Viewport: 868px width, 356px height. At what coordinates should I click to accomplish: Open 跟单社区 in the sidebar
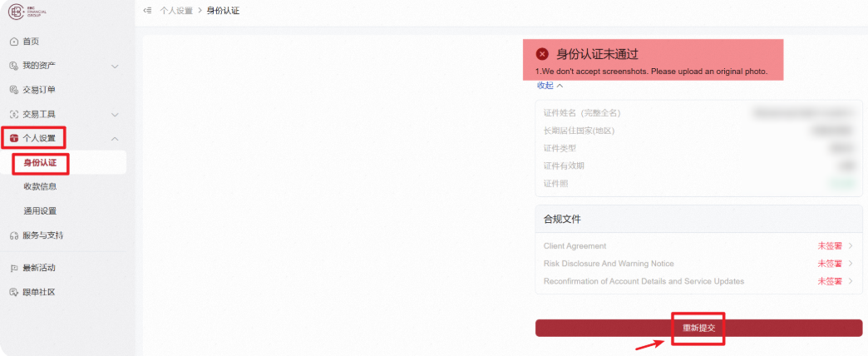39,292
